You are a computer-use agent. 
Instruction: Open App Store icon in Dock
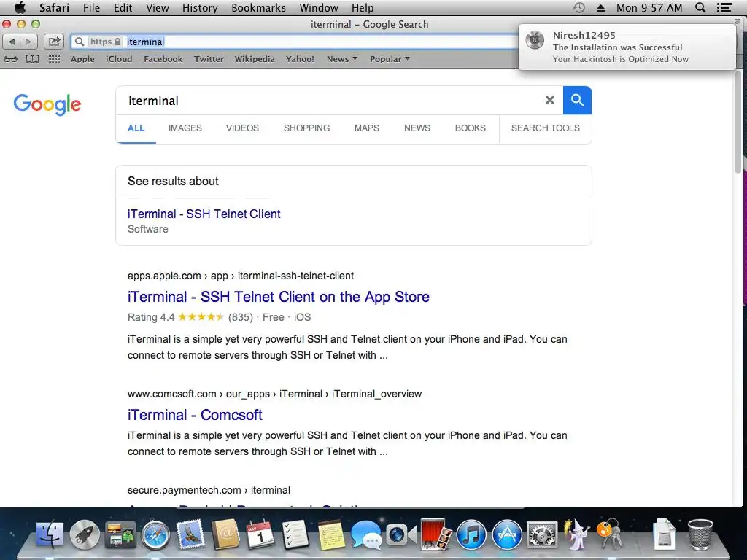[506, 534]
